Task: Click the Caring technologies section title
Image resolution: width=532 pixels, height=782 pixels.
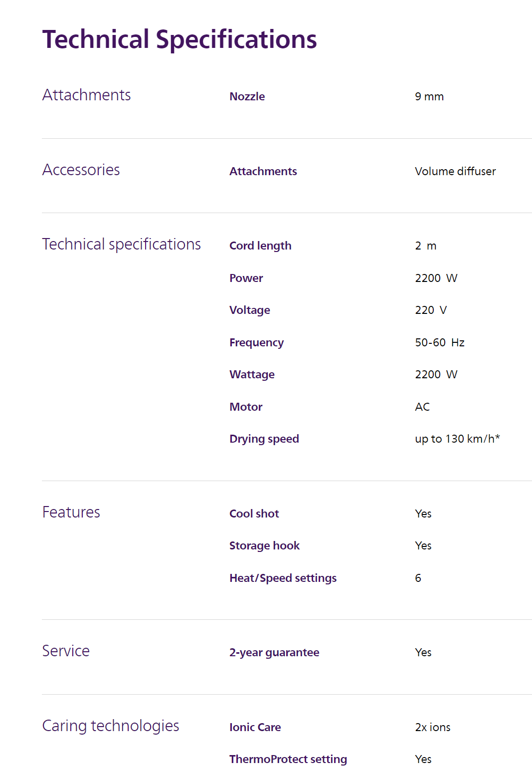Action: point(110,726)
